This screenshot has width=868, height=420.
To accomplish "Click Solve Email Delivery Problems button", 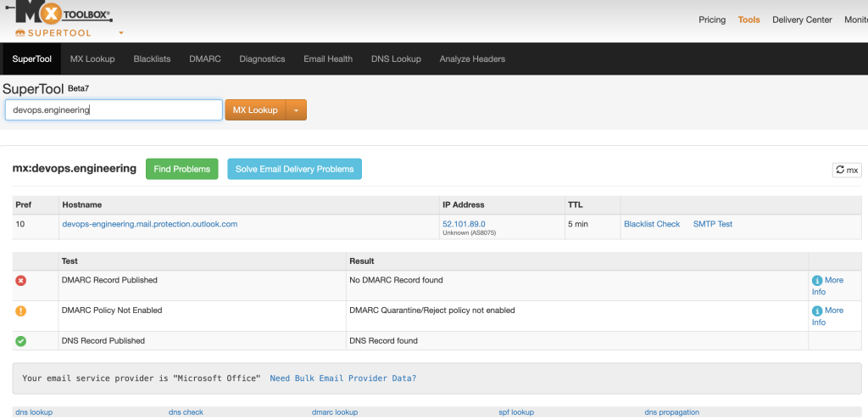I will (294, 169).
